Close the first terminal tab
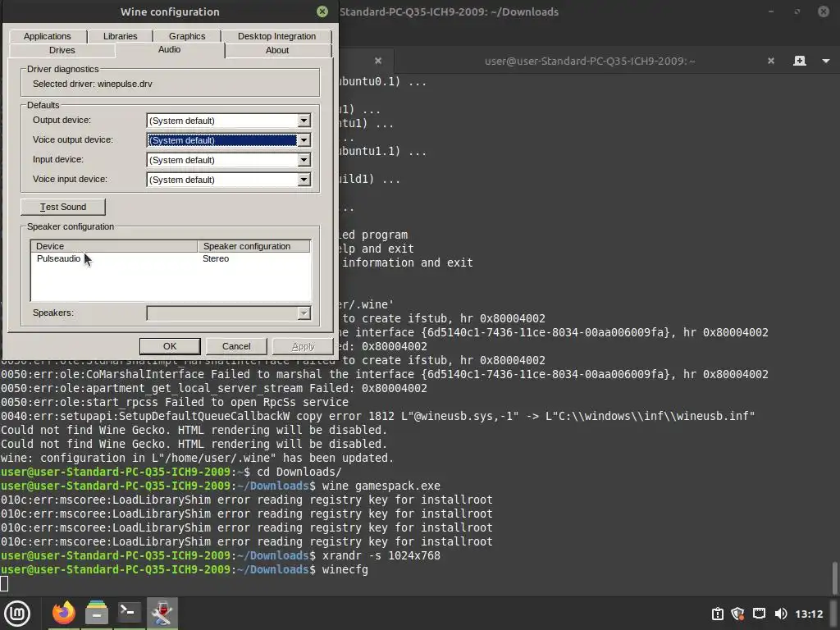Viewport: 840px width, 630px height. tap(378, 61)
